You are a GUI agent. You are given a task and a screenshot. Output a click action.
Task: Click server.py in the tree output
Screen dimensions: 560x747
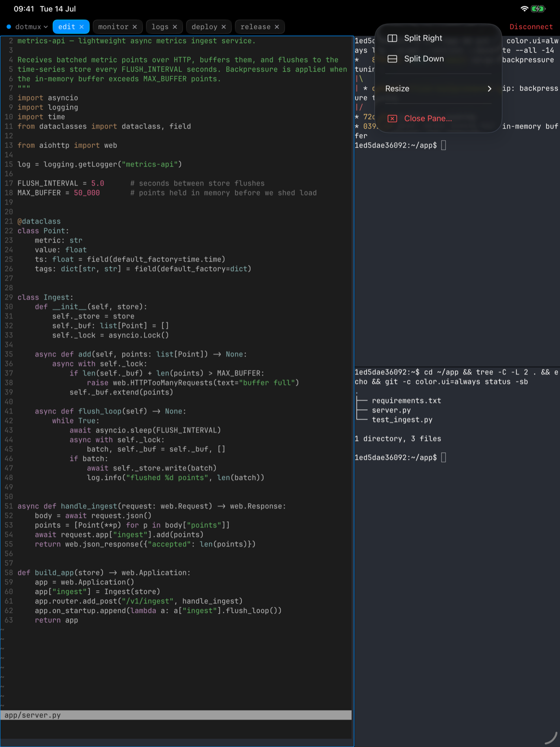tap(391, 410)
